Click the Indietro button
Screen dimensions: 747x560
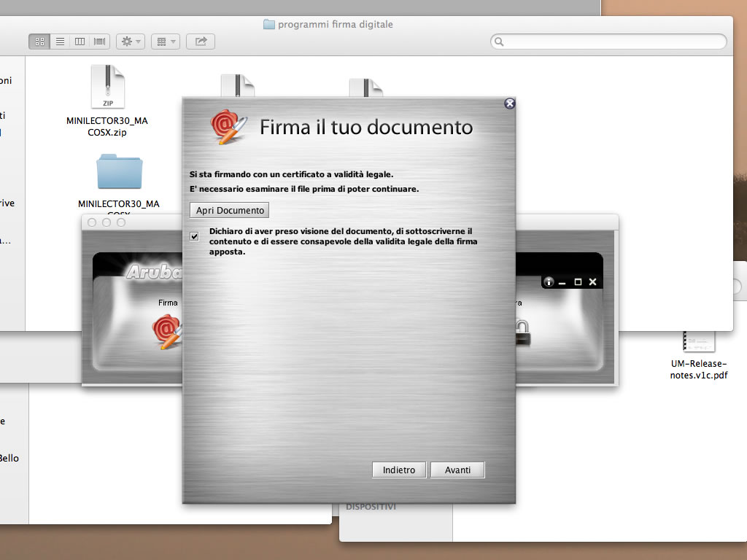click(x=399, y=470)
